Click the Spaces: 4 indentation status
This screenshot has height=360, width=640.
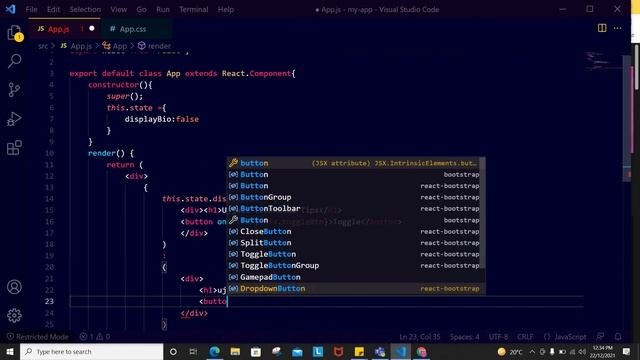coord(464,337)
